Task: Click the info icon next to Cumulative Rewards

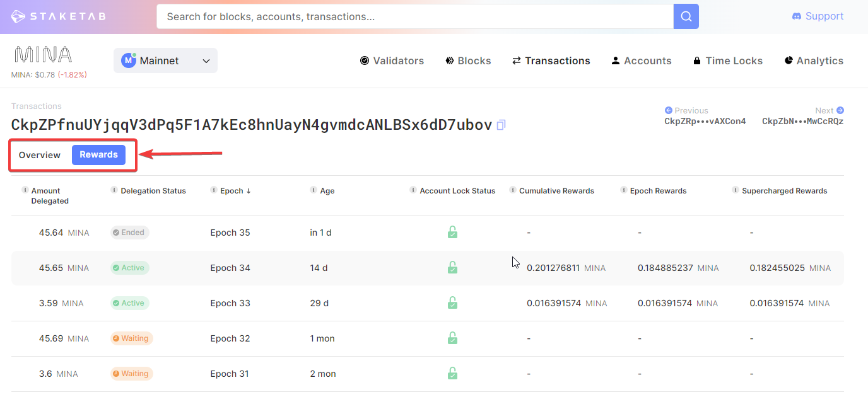Action: (x=513, y=190)
